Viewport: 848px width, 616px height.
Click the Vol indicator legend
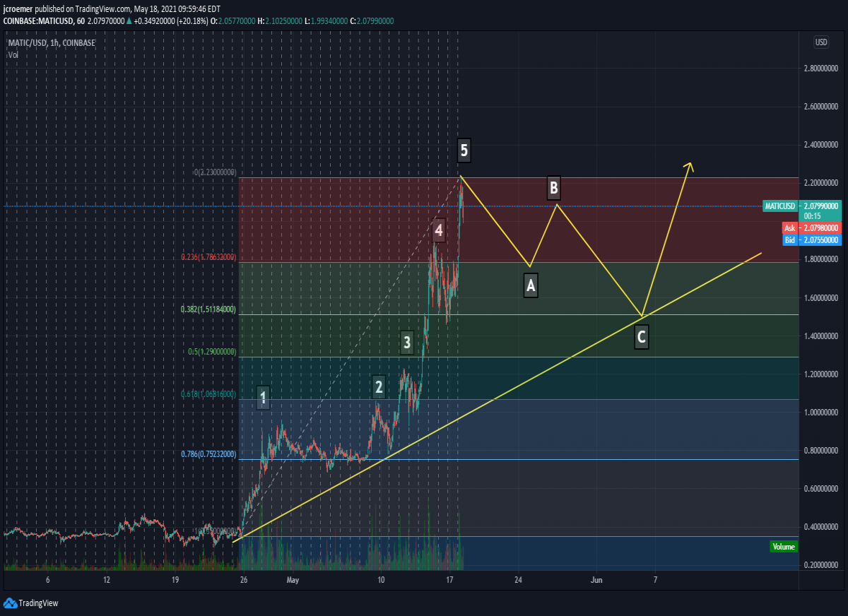coord(13,54)
